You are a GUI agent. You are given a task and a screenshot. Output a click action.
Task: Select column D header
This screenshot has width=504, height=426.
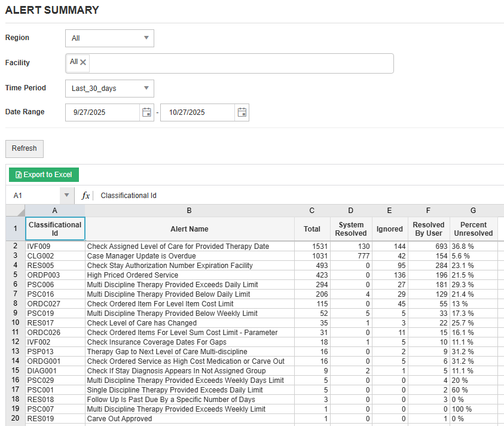[351, 211]
